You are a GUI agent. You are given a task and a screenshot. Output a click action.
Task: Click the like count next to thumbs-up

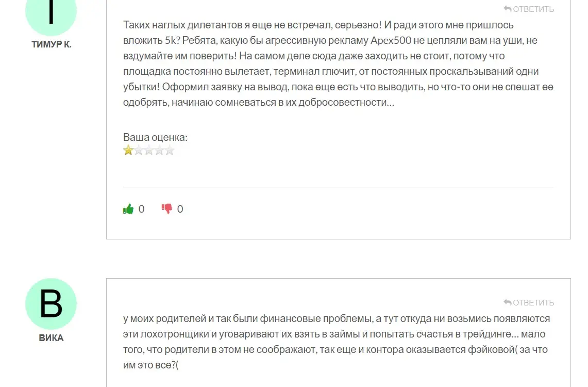[141, 209]
